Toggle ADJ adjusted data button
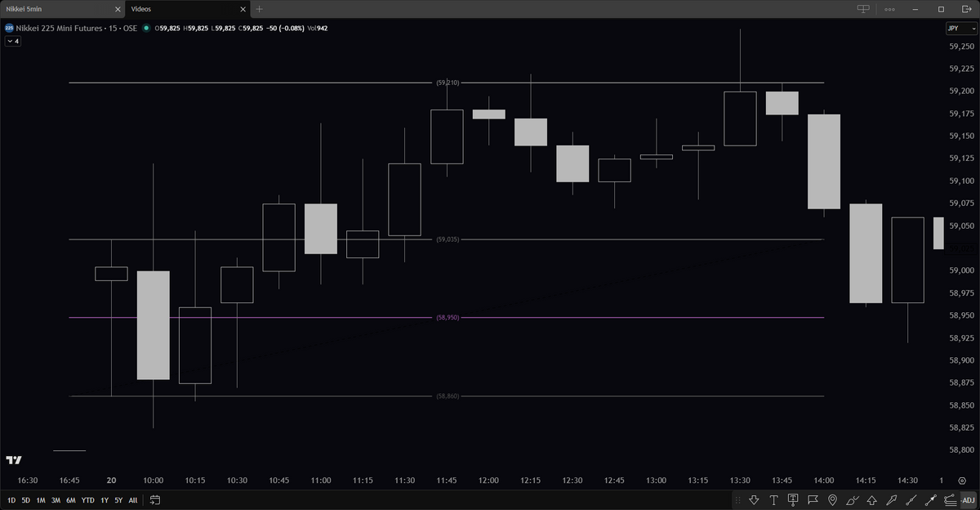980x510 pixels. pyautogui.click(x=968, y=500)
